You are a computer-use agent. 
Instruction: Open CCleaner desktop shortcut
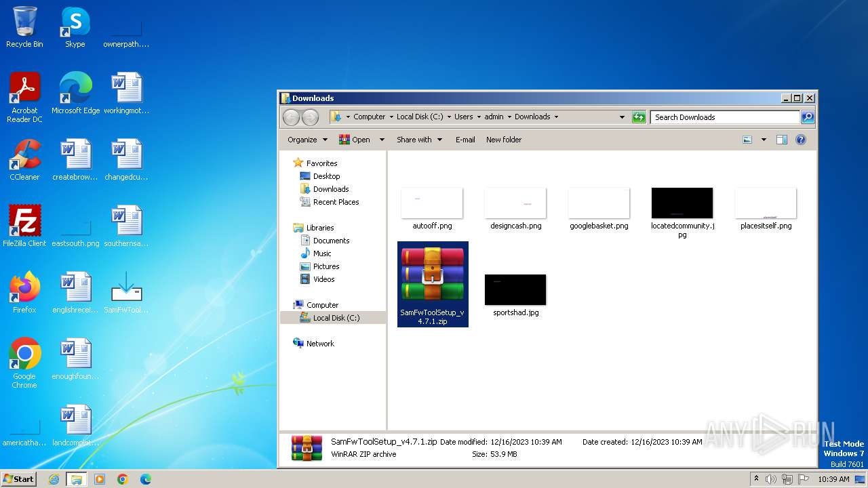click(x=24, y=159)
